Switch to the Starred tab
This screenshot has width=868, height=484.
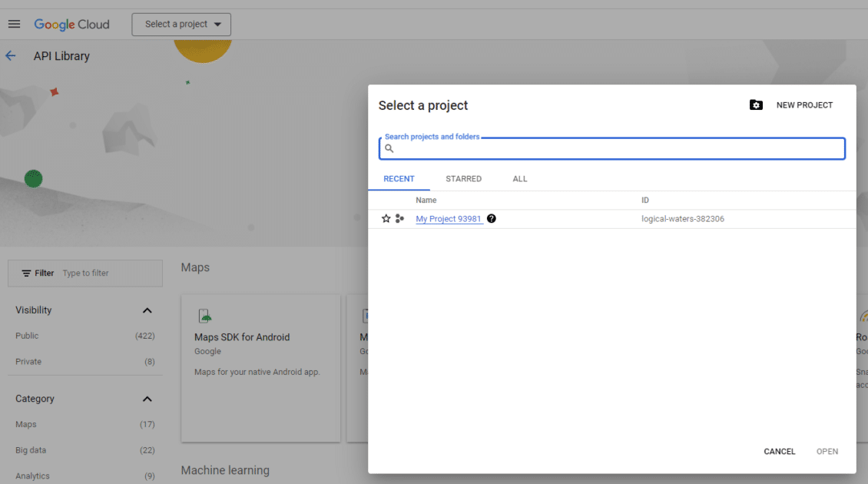pos(463,179)
